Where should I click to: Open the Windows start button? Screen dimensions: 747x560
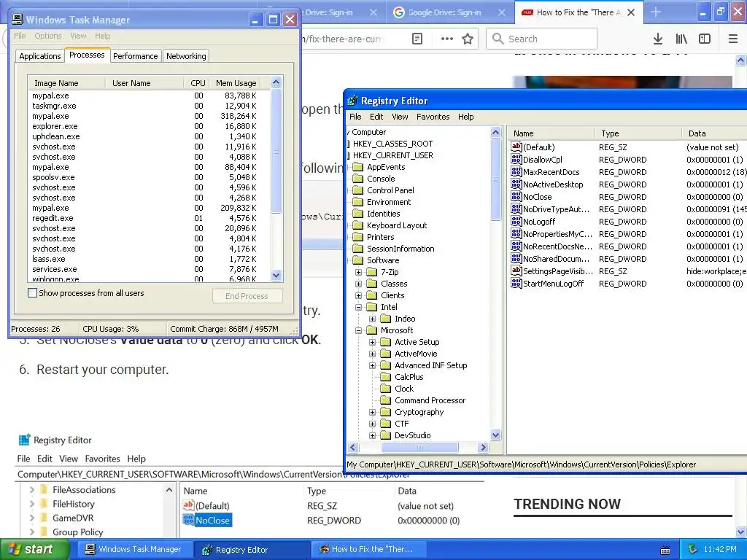(x=34, y=550)
